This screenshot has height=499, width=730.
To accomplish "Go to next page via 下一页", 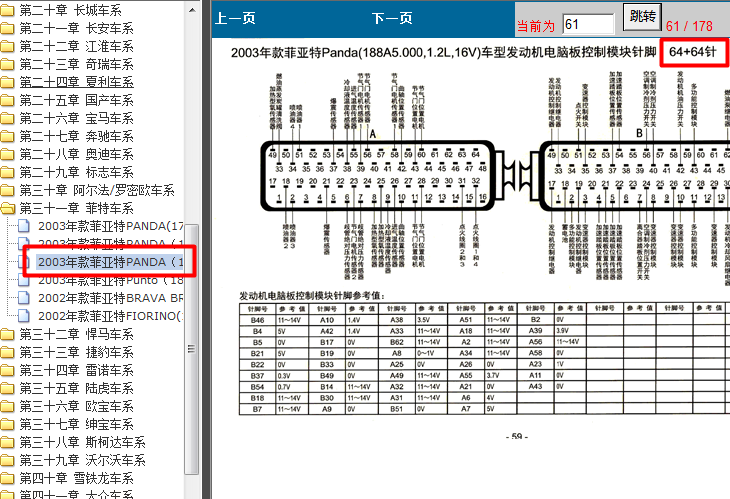I will click(392, 18).
